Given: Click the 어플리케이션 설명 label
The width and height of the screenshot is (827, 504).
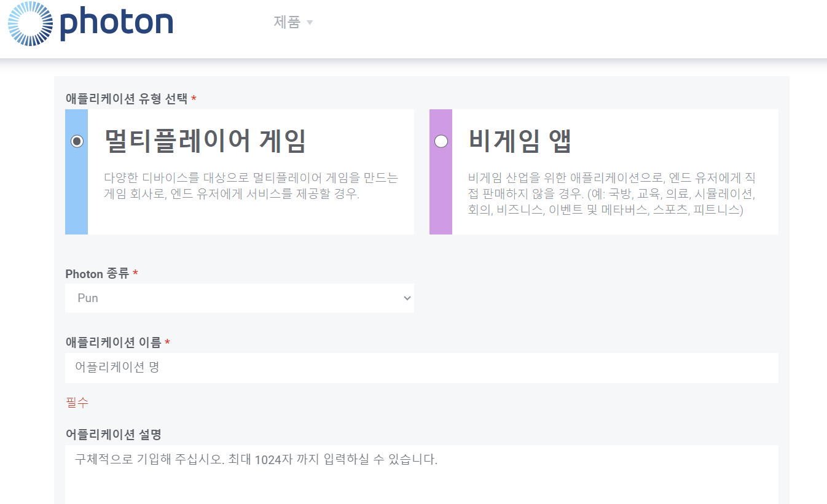Looking at the screenshot, I should 113,435.
